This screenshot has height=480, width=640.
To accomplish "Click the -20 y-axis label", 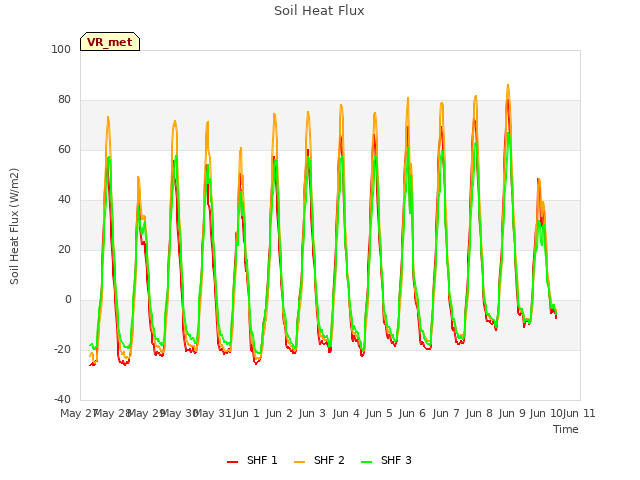I will (x=62, y=349).
